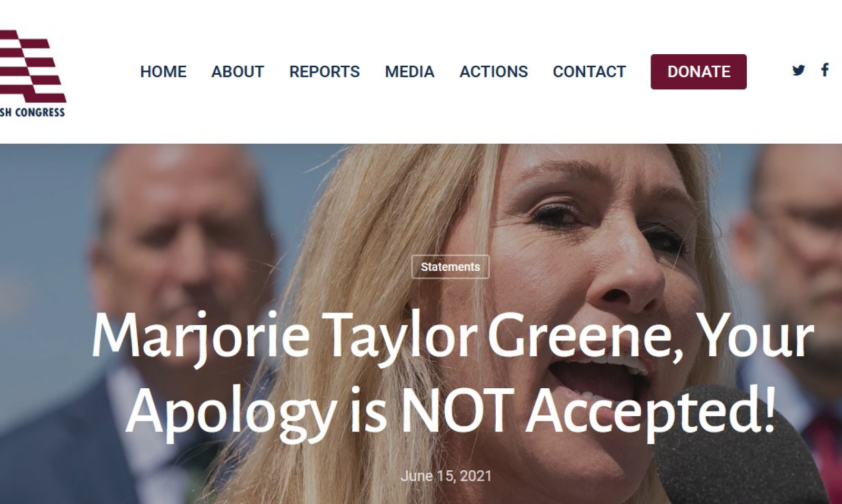This screenshot has height=504, width=842.
Task: Click the 'SH CONGRESS' logo text
Action: tap(32, 112)
